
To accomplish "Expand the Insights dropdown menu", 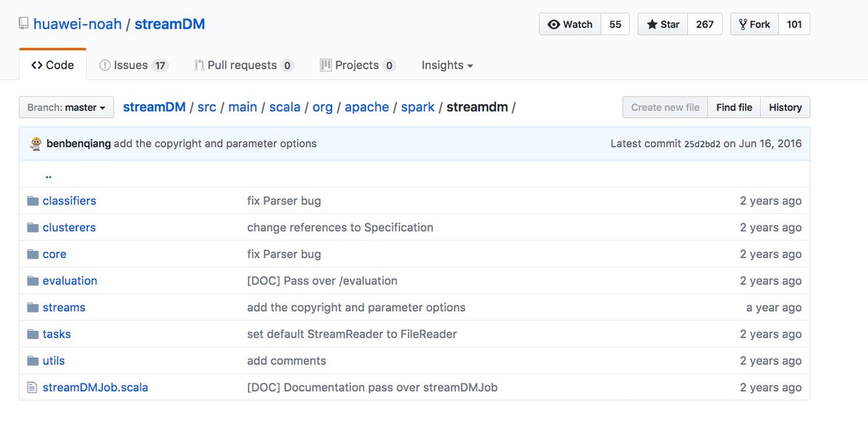I will pyautogui.click(x=447, y=65).
